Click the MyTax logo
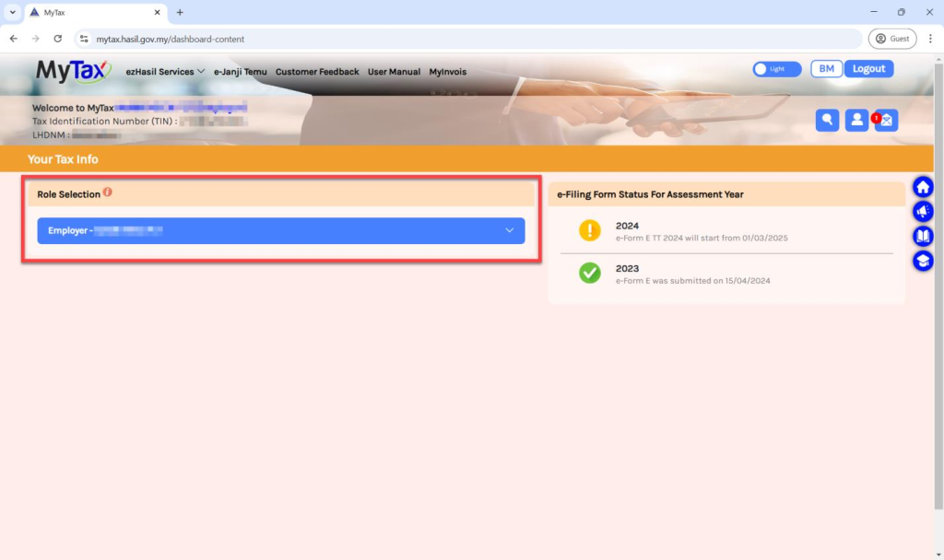 [74, 71]
